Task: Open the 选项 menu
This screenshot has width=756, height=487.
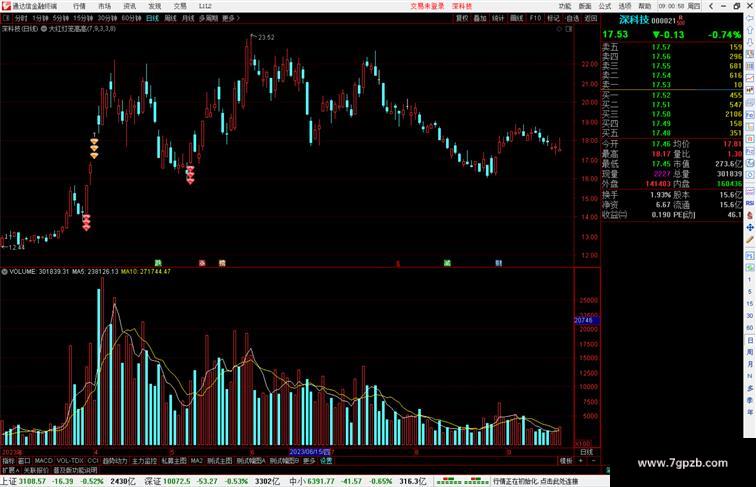Action: pos(625,6)
